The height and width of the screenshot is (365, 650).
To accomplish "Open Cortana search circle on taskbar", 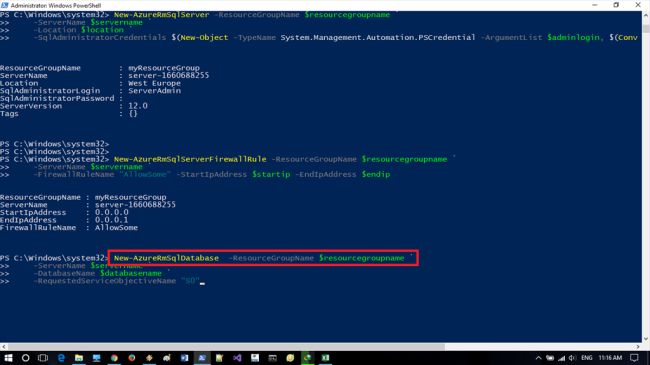I will pyautogui.click(x=25, y=358).
